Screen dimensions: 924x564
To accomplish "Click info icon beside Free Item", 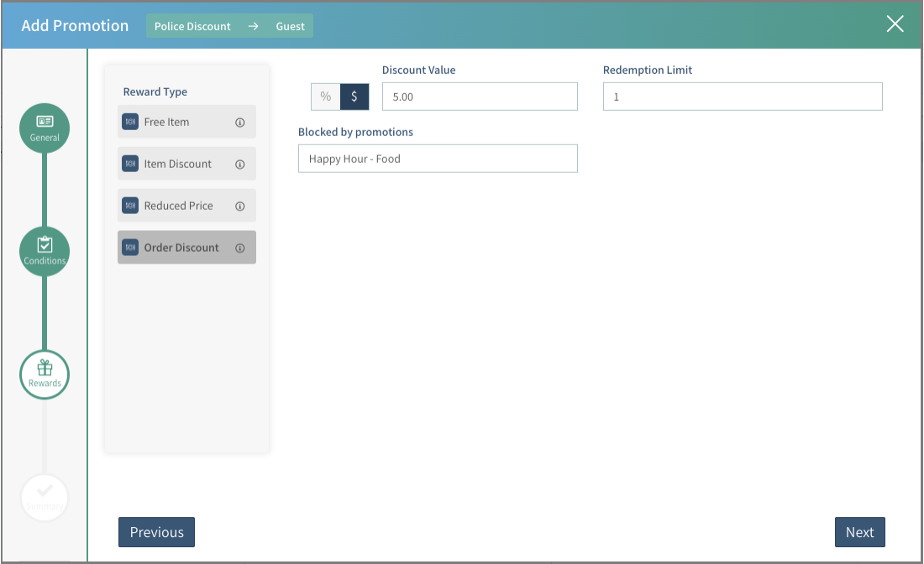I will [239, 123].
